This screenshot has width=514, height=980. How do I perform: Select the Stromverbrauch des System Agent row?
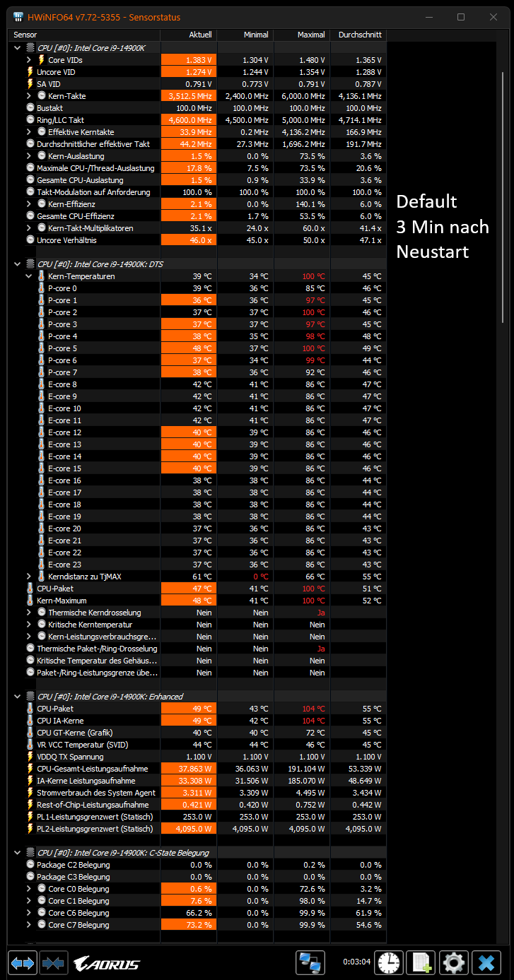(x=197, y=793)
